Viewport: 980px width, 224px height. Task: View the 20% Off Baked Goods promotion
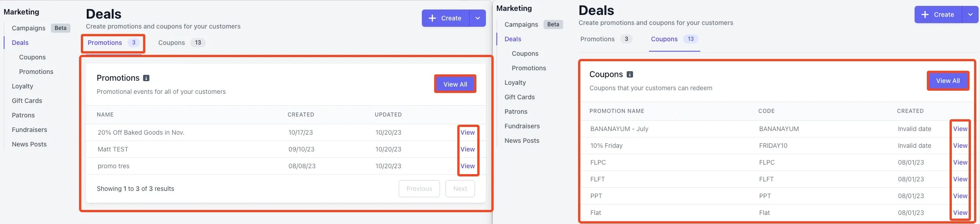[x=467, y=132]
